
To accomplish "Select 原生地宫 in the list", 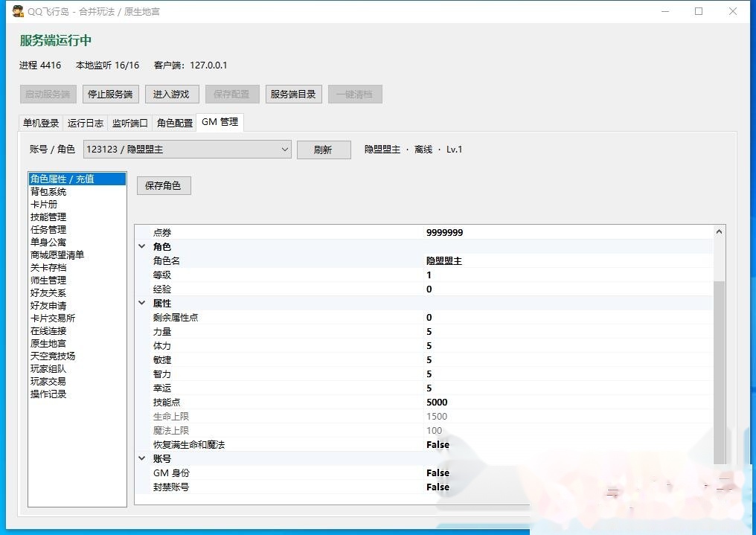I will tap(77, 343).
